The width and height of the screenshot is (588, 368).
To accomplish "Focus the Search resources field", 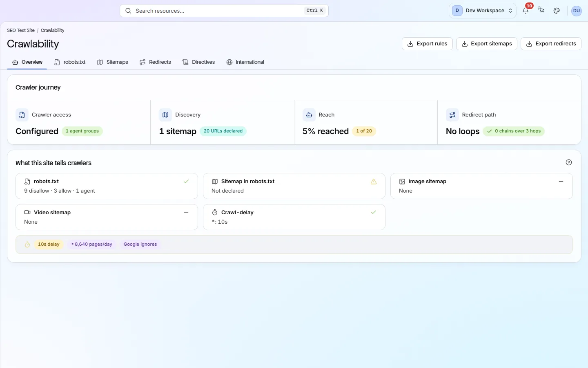I will [224, 11].
